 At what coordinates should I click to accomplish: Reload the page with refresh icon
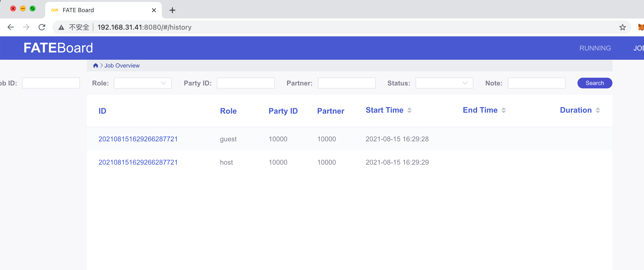(x=42, y=27)
